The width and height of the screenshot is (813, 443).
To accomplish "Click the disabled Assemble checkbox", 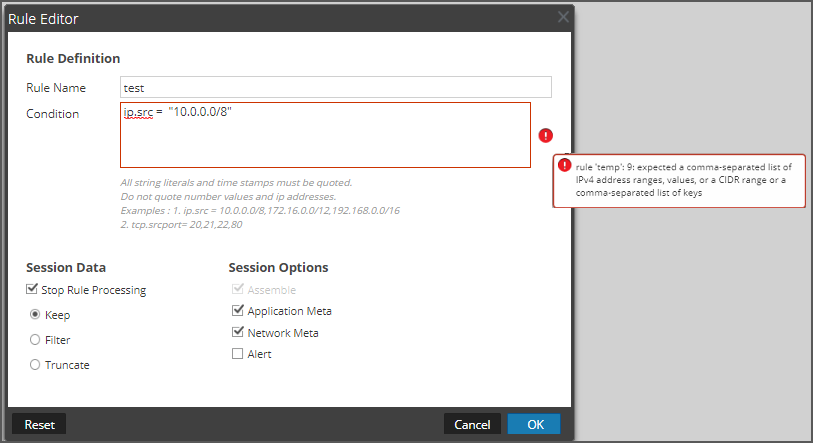I will tap(237, 290).
